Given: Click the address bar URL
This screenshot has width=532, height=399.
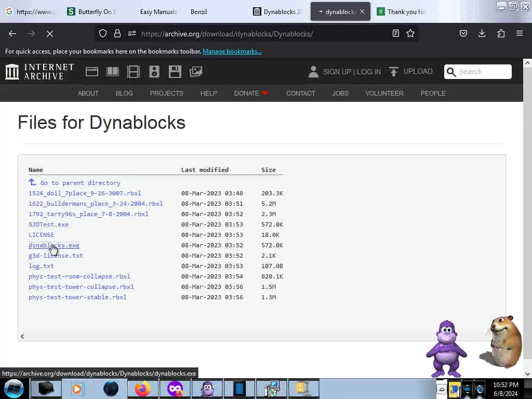Looking at the screenshot, I should point(227,34).
